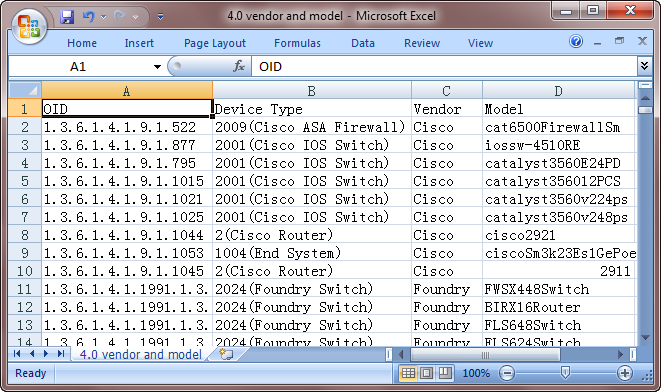Click the vertical scroll down arrow

(645, 337)
